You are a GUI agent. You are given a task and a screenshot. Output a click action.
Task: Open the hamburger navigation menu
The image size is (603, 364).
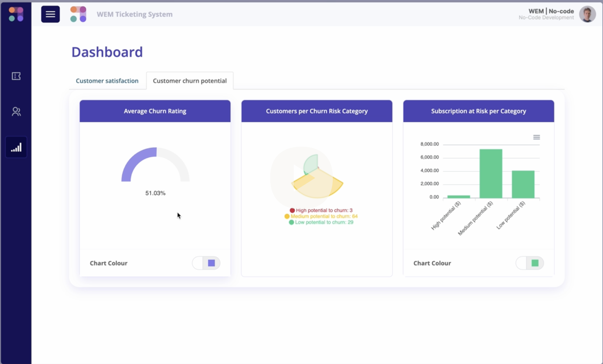[x=50, y=14]
